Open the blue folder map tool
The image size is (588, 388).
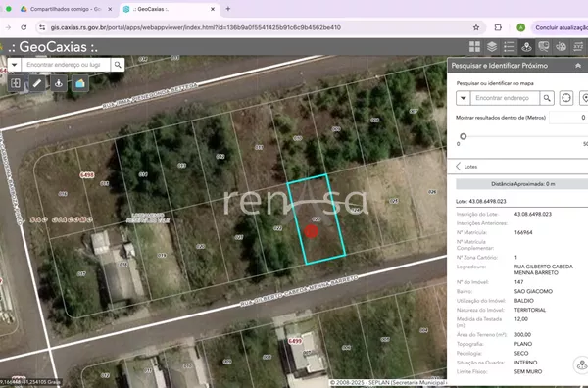[x=80, y=83]
